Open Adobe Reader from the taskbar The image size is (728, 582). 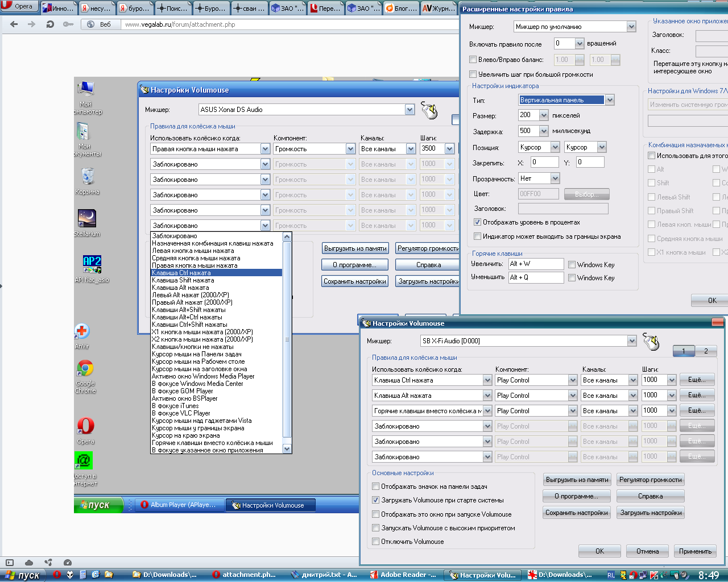click(403, 575)
